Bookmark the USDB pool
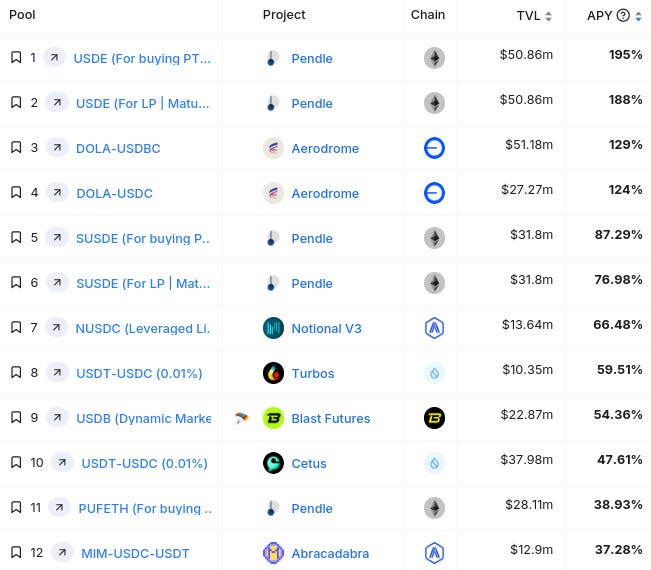 (x=16, y=417)
